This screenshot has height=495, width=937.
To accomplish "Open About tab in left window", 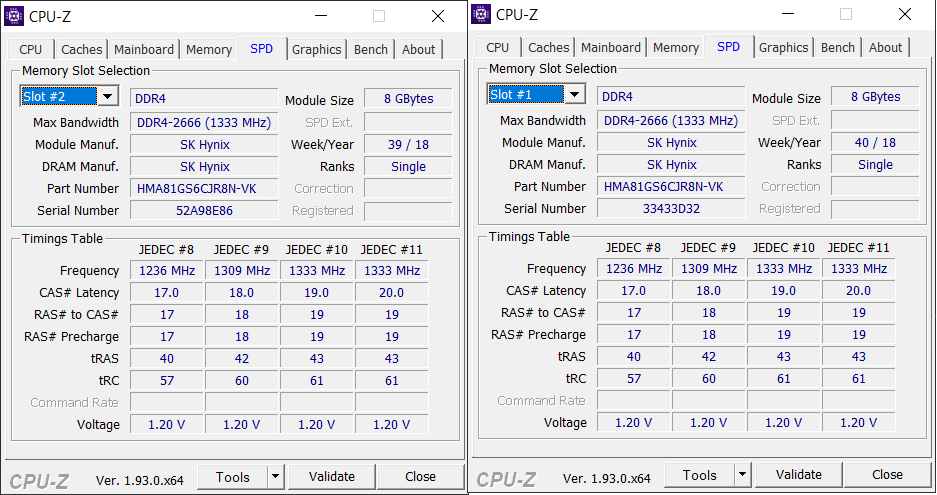I will click(x=418, y=50).
